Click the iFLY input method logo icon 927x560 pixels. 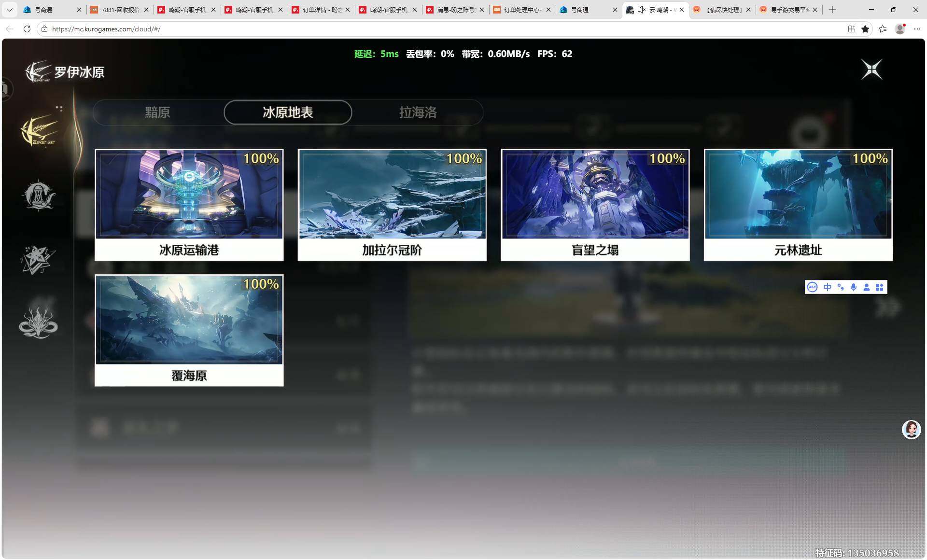812,287
